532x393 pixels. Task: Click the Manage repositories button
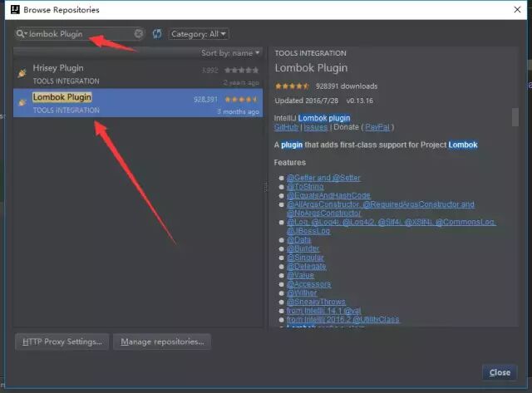coord(162,341)
